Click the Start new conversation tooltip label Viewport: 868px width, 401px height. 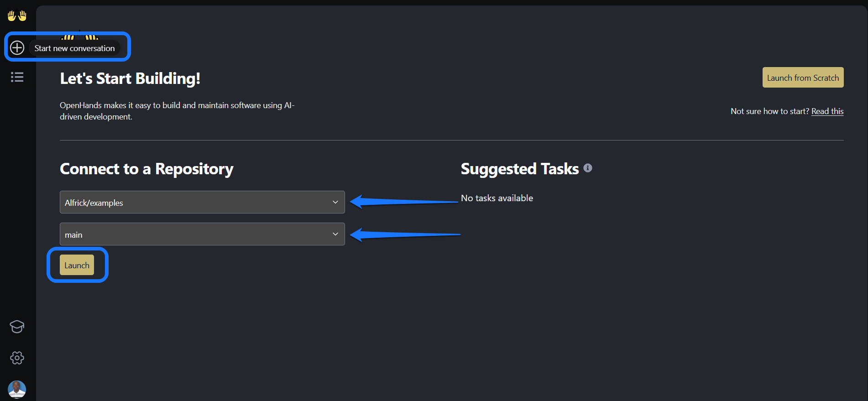(x=75, y=48)
